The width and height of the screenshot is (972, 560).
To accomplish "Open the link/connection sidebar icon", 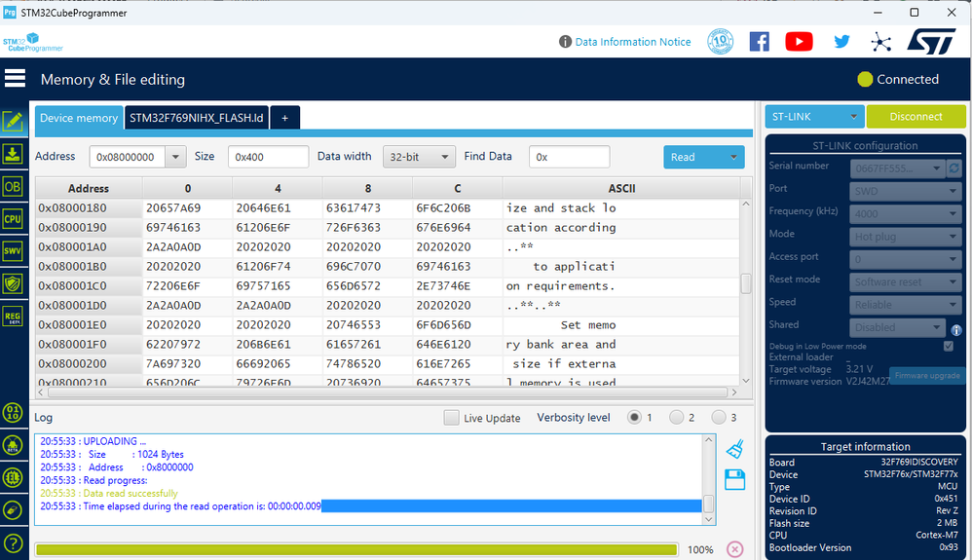I will click(13, 509).
